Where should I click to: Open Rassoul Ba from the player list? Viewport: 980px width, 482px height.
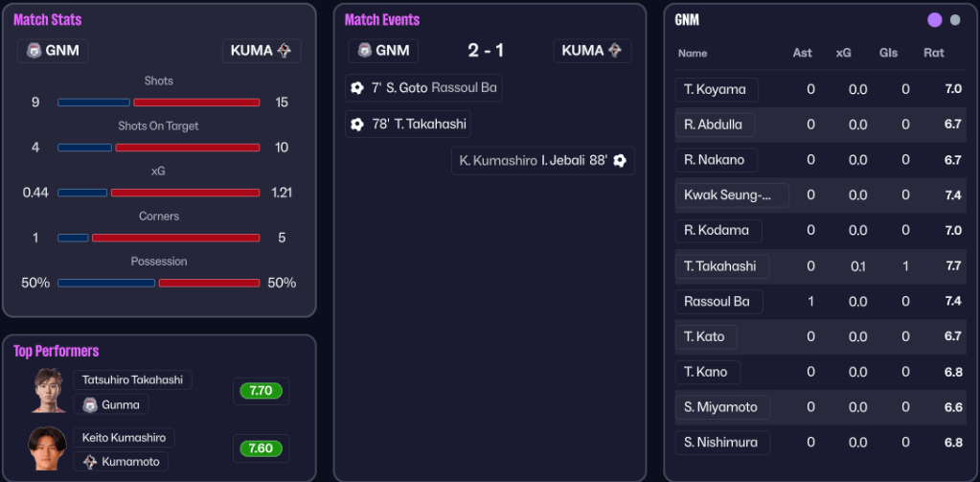[717, 301]
